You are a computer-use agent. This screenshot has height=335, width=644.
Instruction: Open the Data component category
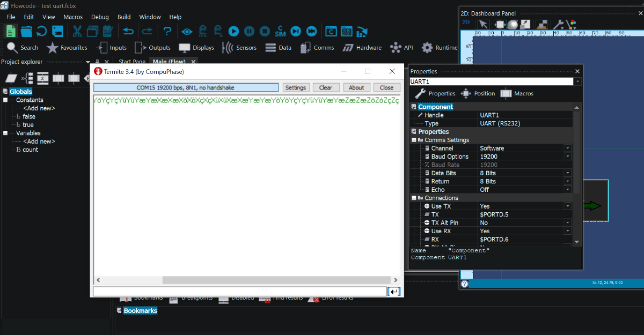click(277, 48)
